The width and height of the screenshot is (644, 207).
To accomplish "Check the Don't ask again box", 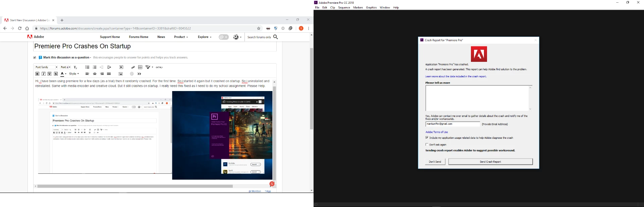I will [427, 145].
